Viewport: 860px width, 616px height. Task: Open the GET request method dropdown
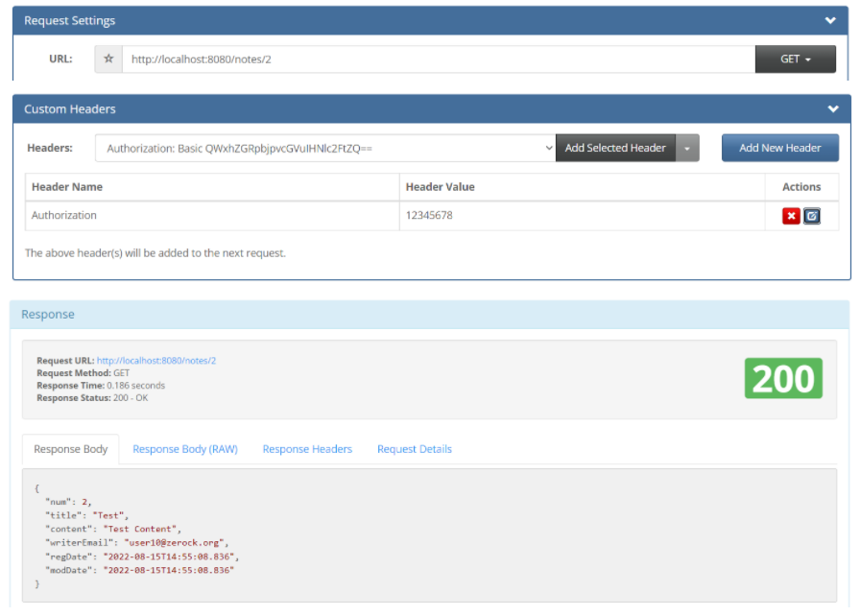[x=795, y=59]
